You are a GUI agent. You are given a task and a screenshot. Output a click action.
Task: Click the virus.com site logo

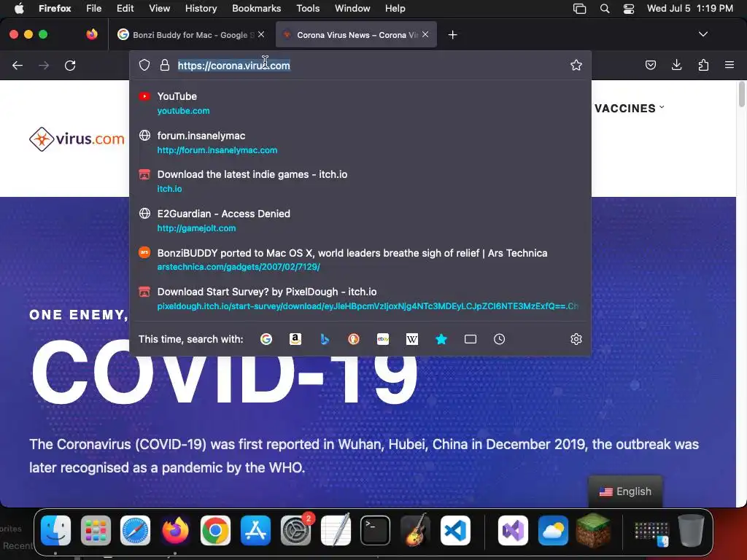click(x=77, y=139)
